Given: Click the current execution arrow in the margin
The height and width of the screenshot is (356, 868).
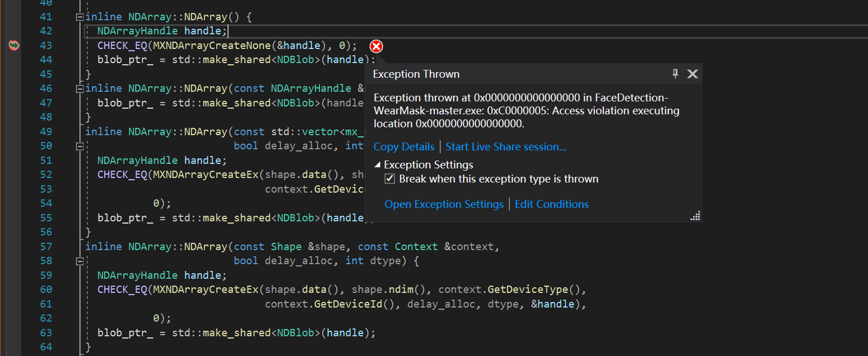Looking at the screenshot, I should pyautogui.click(x=14, y=46).
